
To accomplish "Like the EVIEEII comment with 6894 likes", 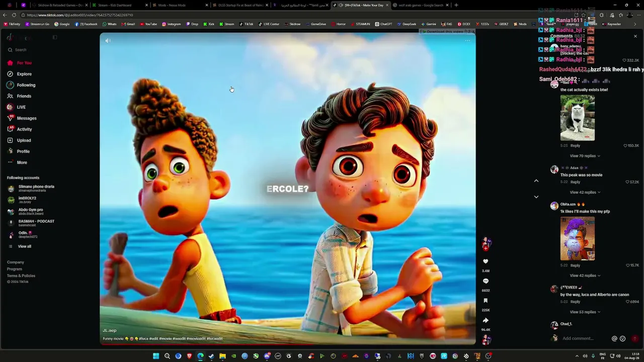I will tap(629, 302).
